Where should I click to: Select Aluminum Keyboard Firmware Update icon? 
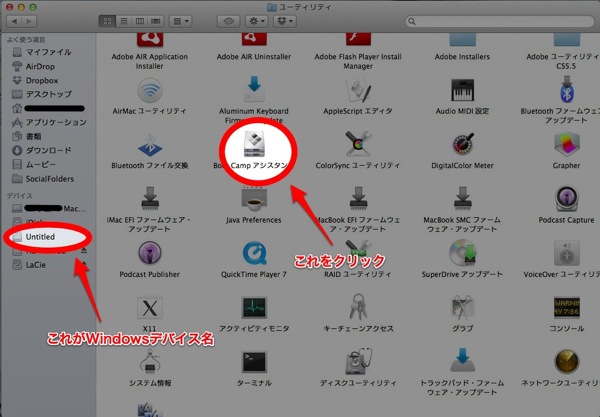point(254,89)
